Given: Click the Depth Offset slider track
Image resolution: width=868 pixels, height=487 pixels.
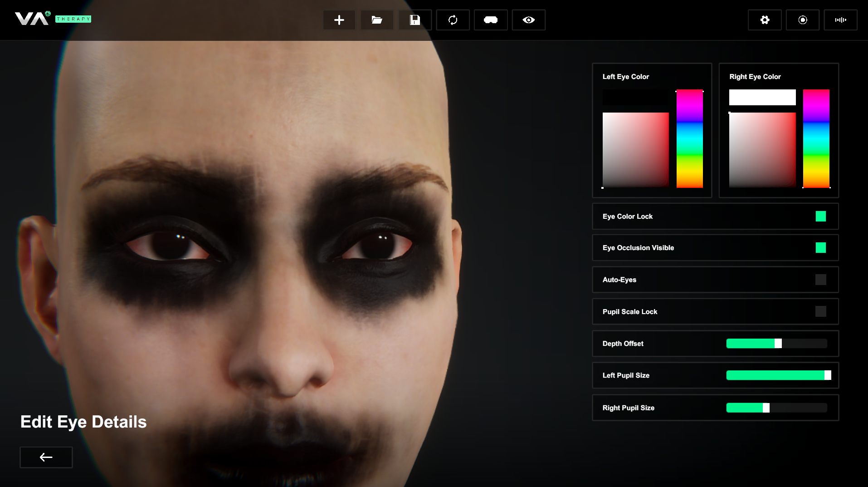Looking at the screenshot, I should click(776, 344).
